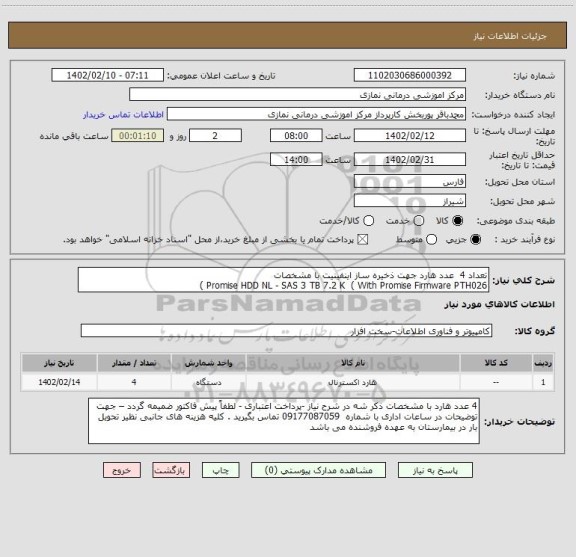Open مشاهده مدارک پیوستی (0) button
The image size is (576, 557).
tap(318, 470)
